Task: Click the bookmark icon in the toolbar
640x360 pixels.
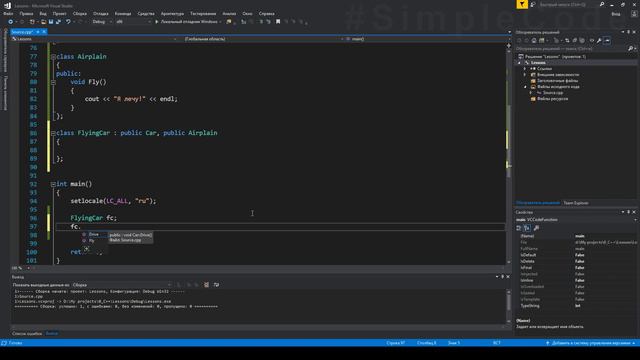Action: (x=278, y=22)
